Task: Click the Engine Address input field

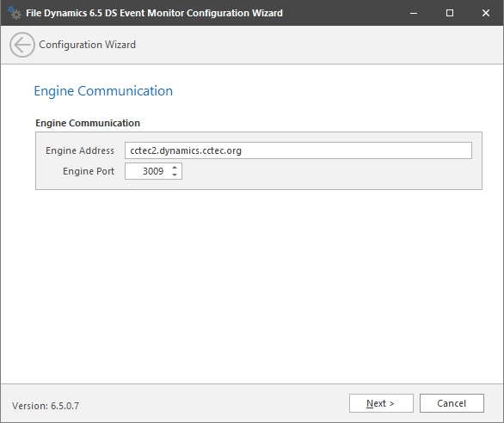Action: pos(298,150)
